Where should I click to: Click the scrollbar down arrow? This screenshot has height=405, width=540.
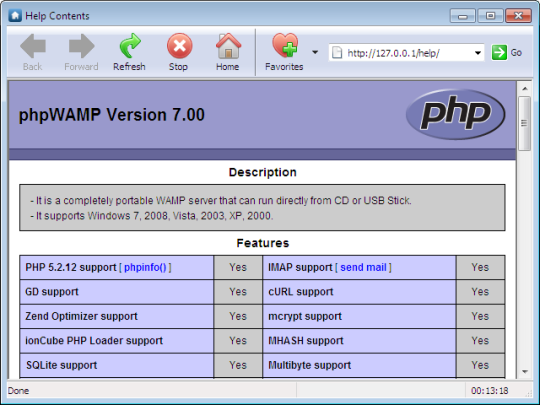pyautogui.click(x=525, y=372)
